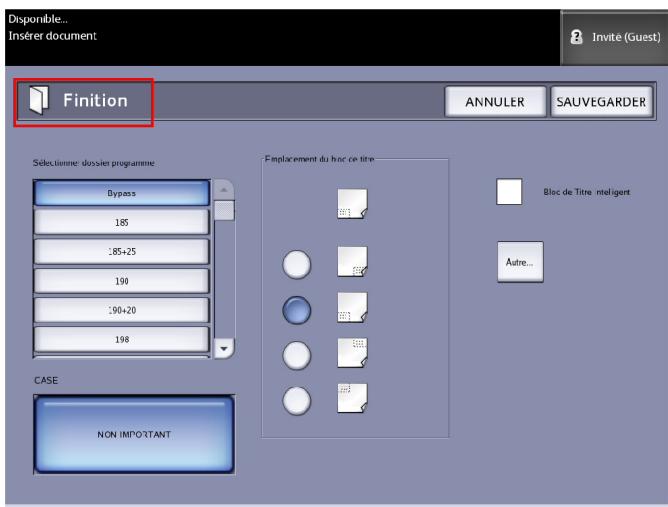Click the page icon with top-right title block
Screen dimensions: 668x507
352,352
